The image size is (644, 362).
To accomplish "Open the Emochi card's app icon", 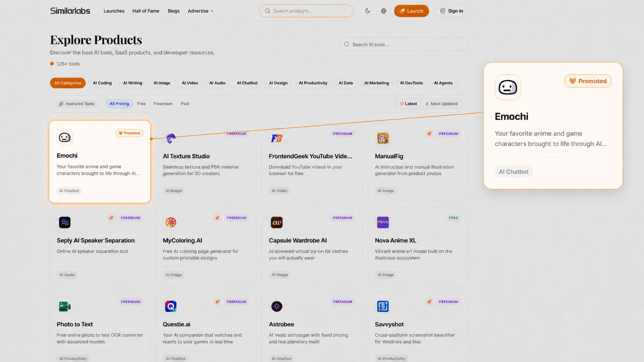I will [x=65, y=137].
